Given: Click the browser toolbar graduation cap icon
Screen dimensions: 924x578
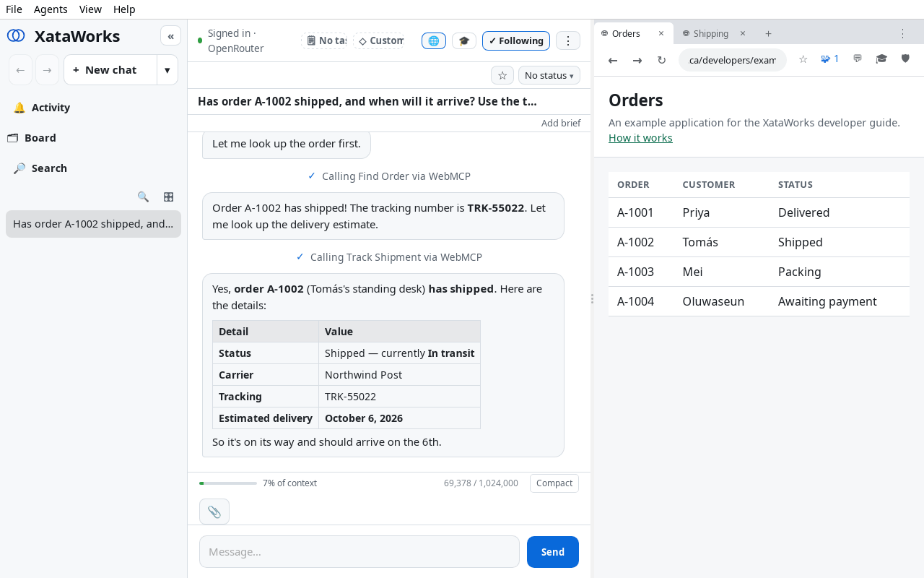Looking at the screenshot, I should (x=881, y=59).
